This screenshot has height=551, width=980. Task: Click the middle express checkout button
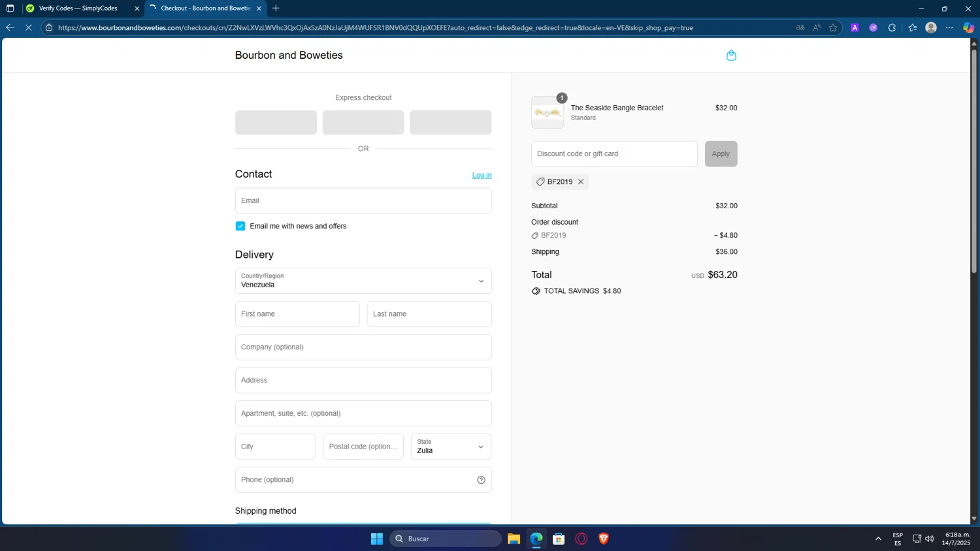pyautogui.click(x=363, y=123)
